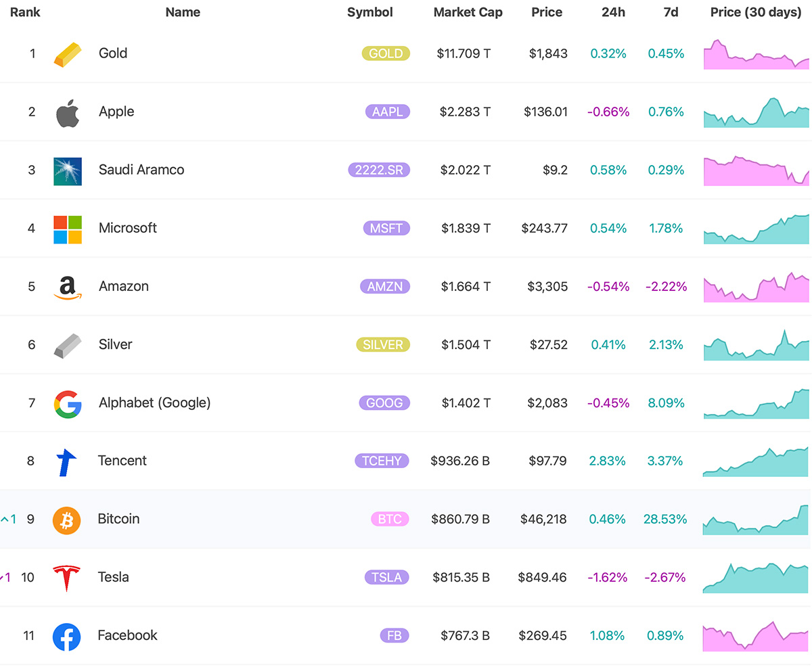Open Microsoft's 30-day price chart
Image resolution: width=812 pixels, height=667 pixels.
756,229
